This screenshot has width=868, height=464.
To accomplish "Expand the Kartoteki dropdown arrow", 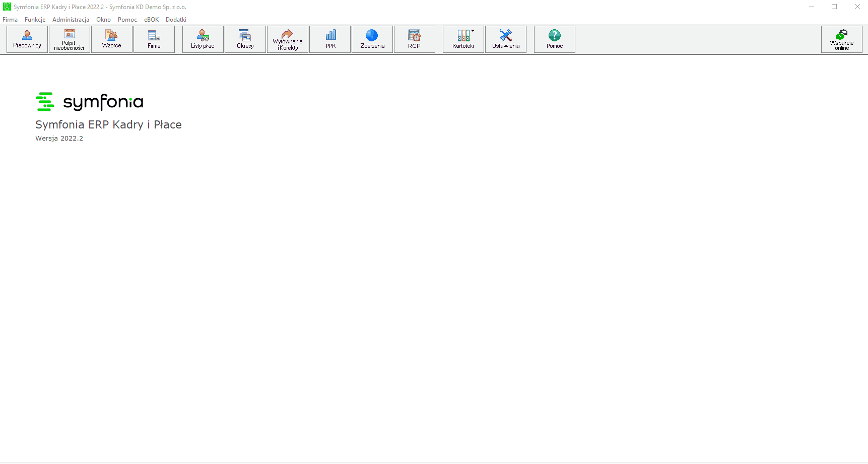I will click(473, 31).
